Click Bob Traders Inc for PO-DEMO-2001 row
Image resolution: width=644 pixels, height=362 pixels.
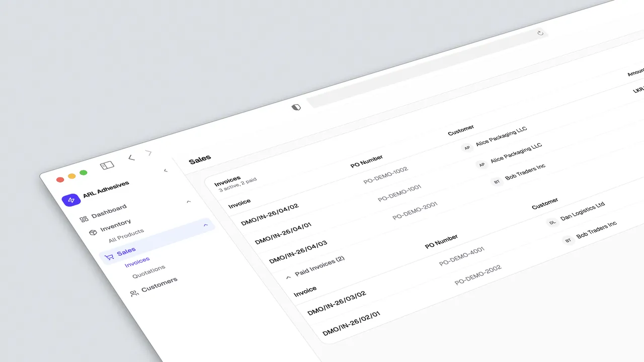coord(525,172)
